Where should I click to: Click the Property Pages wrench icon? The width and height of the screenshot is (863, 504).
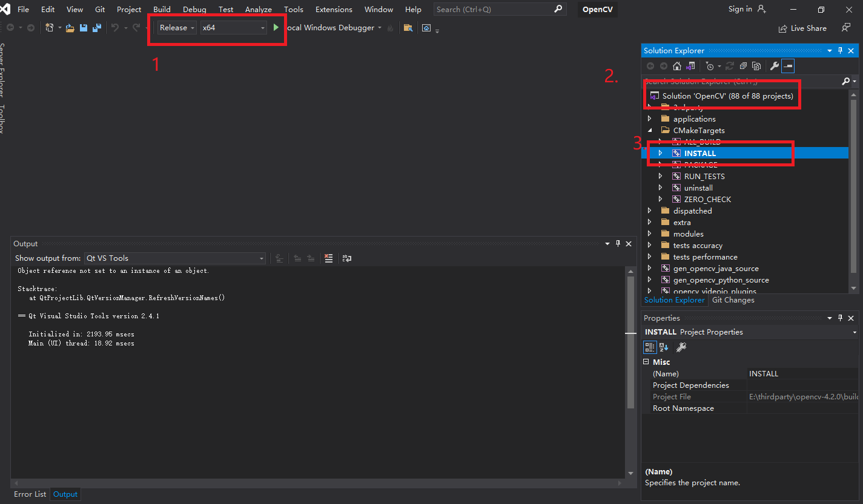click(x=681, y=347)
